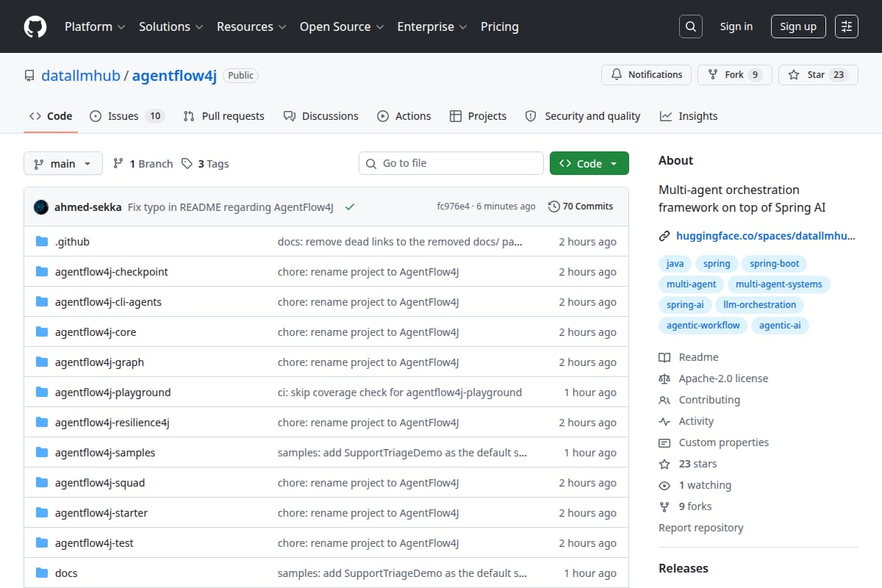The width and height of the screenshot is (882, 588).
Task: Expand the Platform menu
Action: pyautogui.click(x=94, y=26)
